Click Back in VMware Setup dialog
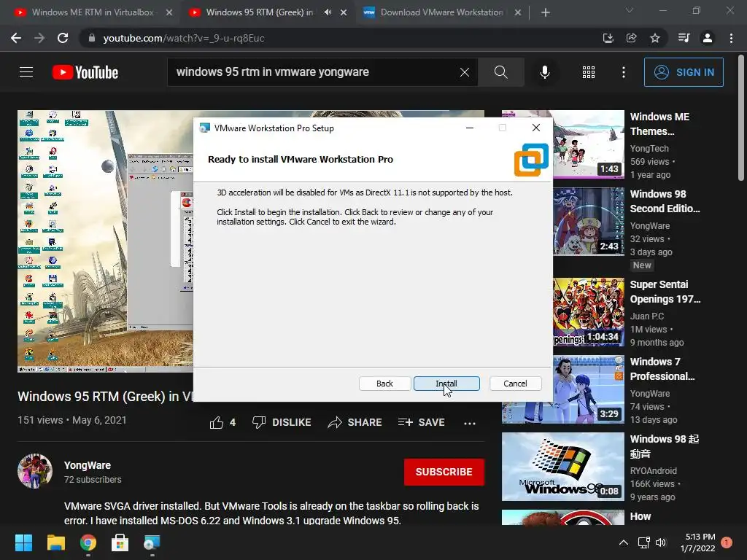This screenshot has width=747, height=560. pyautogui.click(x=384, y=384)
